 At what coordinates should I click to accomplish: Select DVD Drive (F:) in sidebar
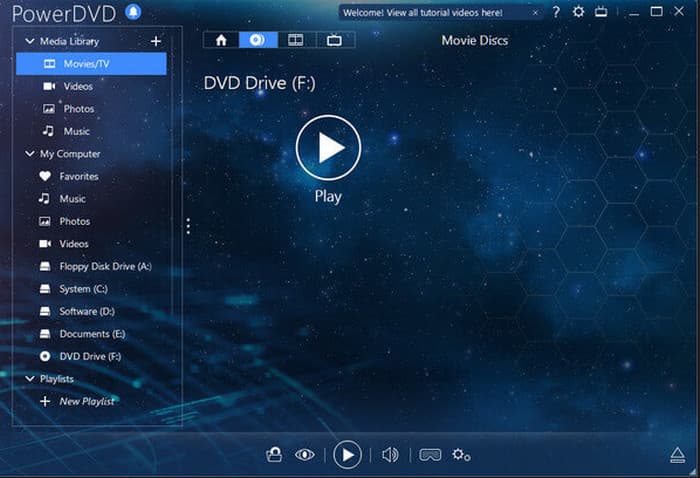click(91, 356)
